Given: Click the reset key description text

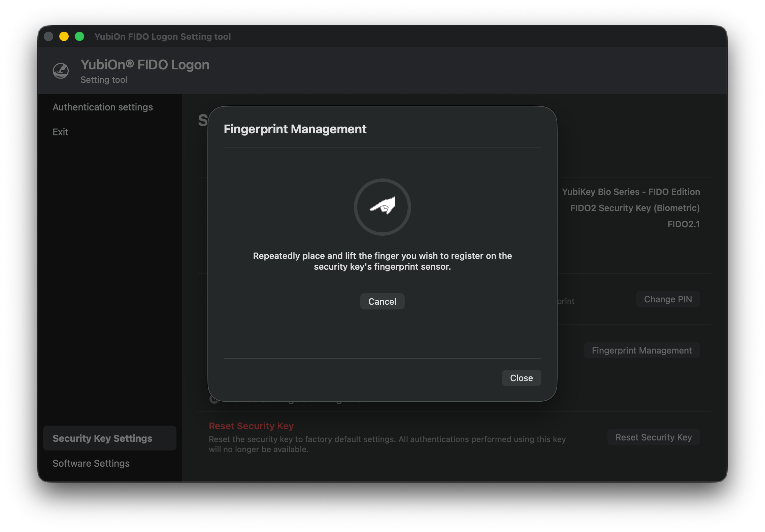Looking at the screenshot, I should pos(387,444).
